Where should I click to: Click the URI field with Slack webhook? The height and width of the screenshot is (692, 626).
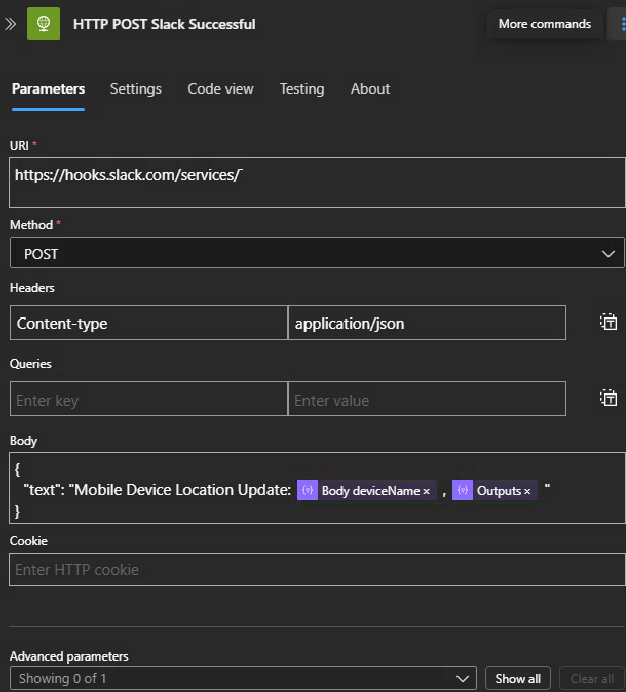pyautogui.click(x=317, y=182)
